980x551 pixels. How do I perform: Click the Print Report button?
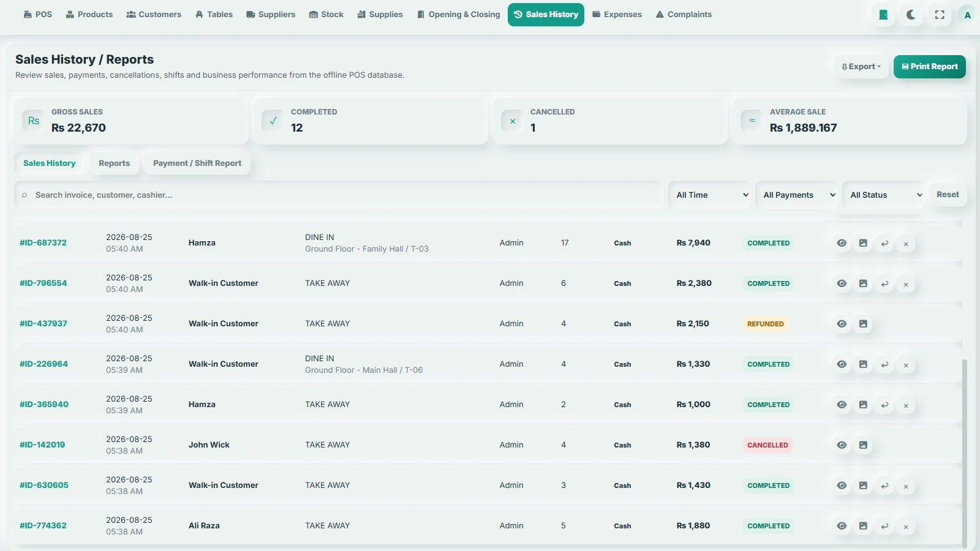[x=930, y=67]
